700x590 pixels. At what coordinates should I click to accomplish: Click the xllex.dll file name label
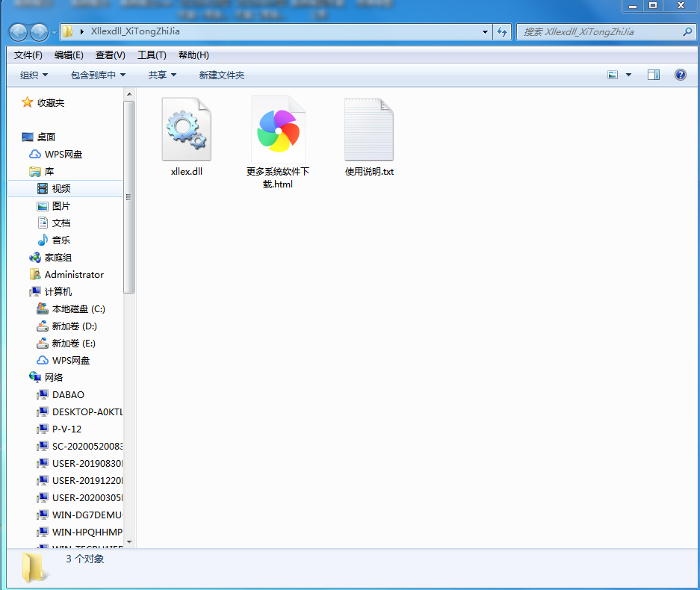tap(187, 171)
